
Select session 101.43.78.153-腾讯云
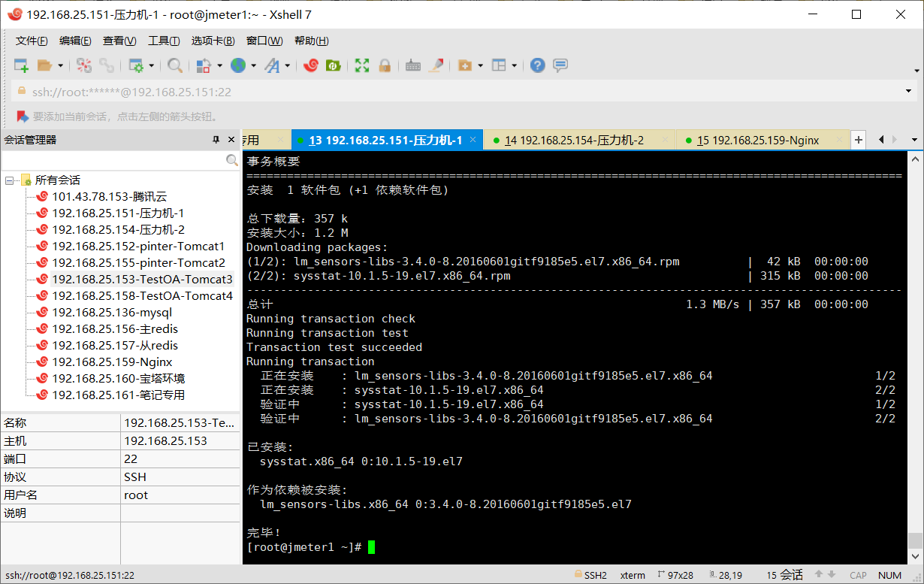click(x=109, y=197)
